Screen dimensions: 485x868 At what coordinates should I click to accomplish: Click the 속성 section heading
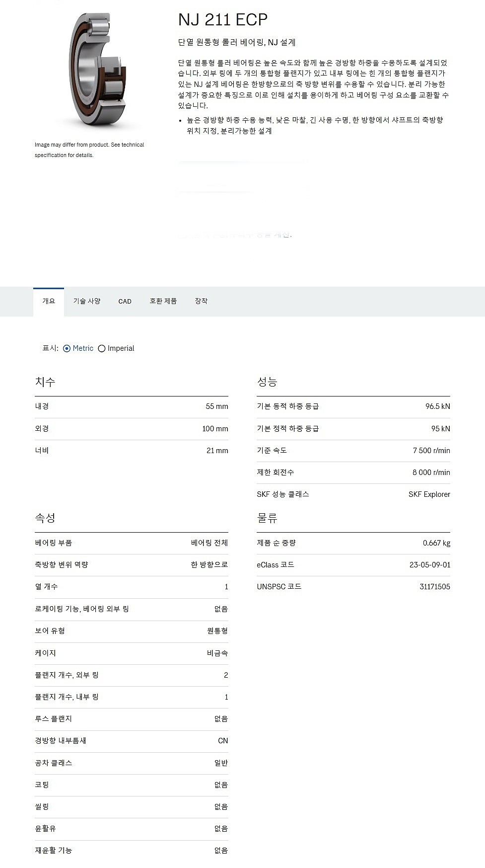(x=45, y=518)
